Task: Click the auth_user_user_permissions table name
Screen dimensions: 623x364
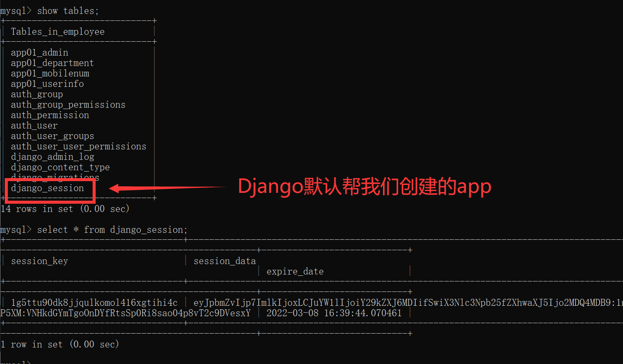Action: click(x=79, y=146)
